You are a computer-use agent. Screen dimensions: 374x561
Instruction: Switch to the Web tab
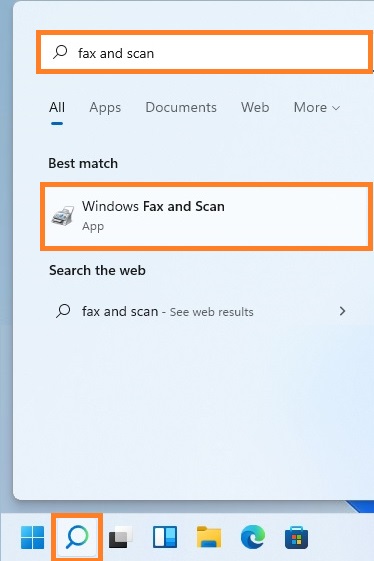click(x=255, y=107)
